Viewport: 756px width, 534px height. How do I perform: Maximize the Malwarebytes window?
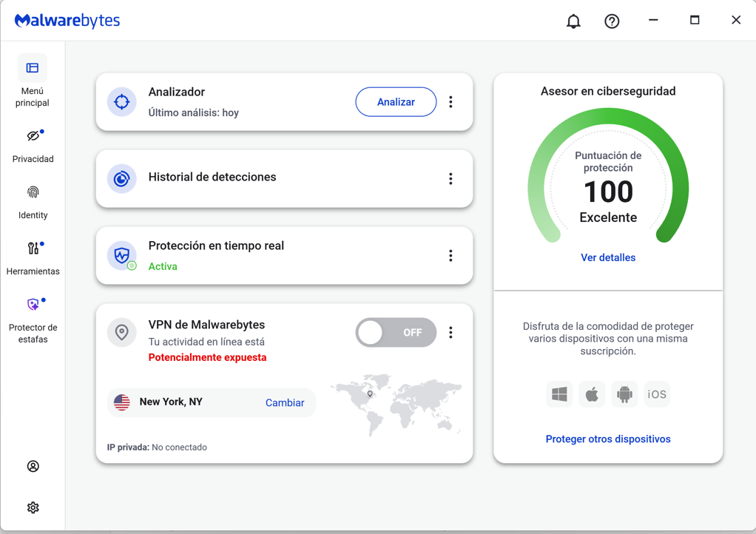(695, 20)
